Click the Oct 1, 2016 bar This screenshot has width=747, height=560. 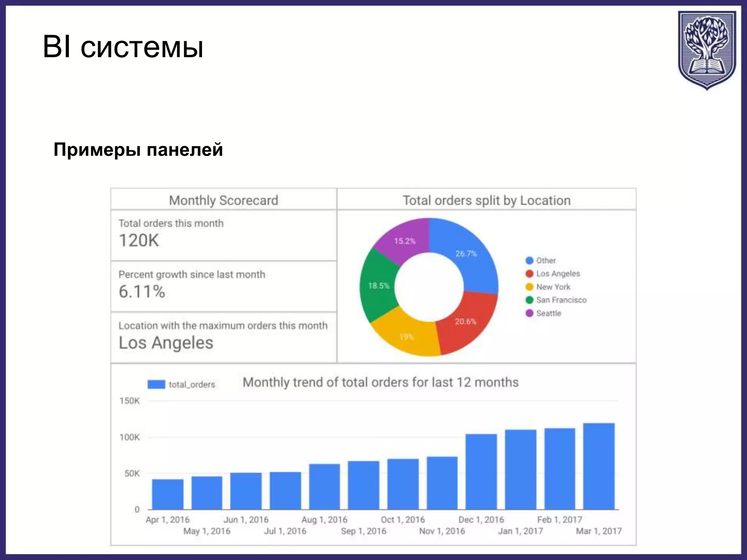403,484
